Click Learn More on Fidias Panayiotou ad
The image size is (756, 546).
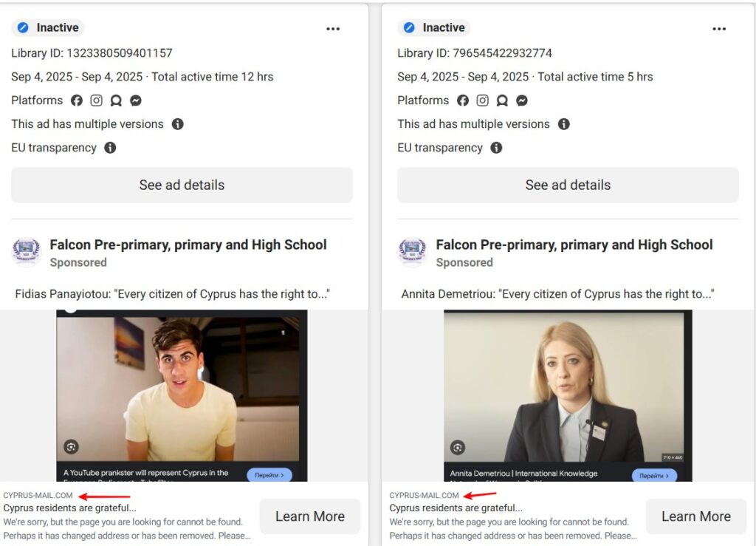tap(310, 516)
